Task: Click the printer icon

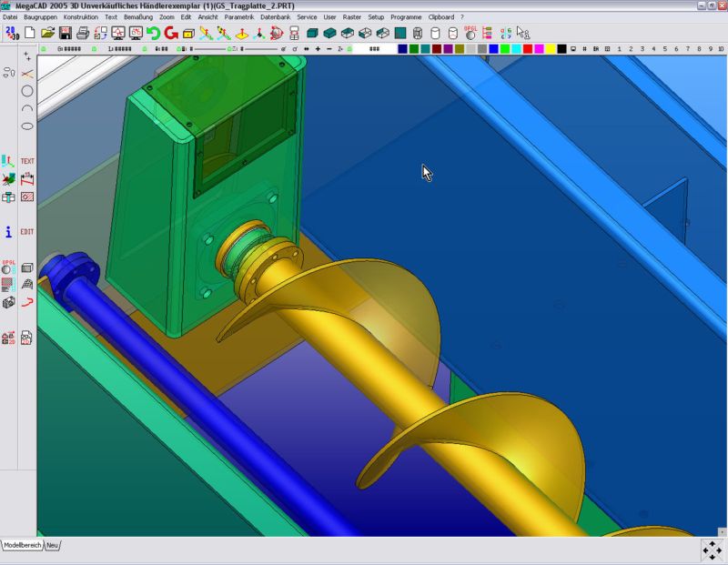Action: point(83,33)
